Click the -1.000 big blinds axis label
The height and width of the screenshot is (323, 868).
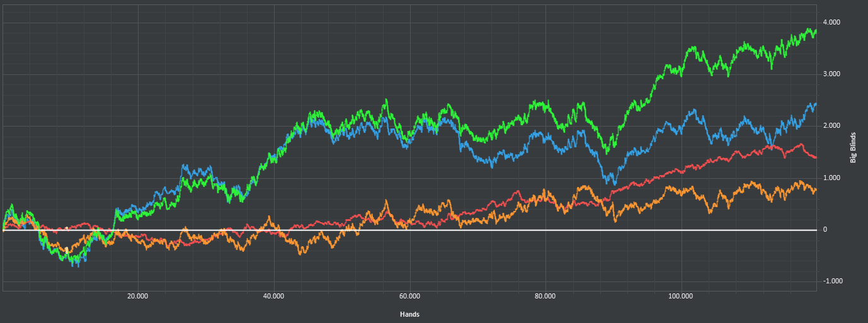[x=831, y=281]
